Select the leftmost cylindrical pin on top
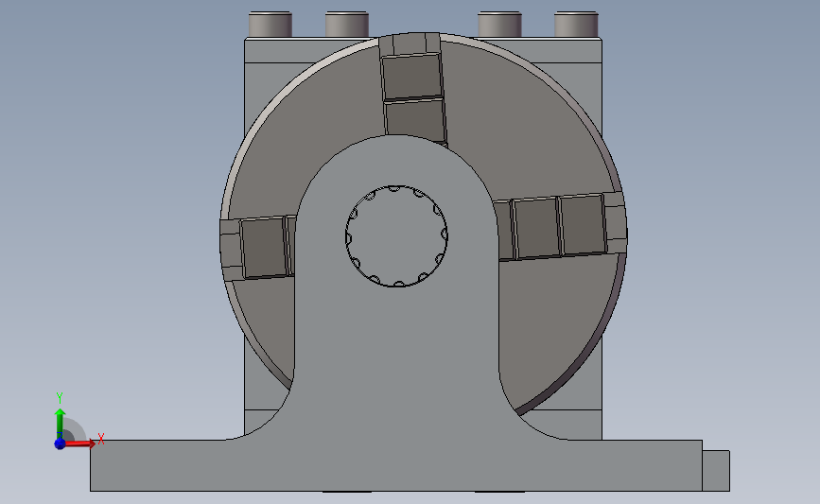Viewport: 820px width, 504px height. [x=270, y=24]
